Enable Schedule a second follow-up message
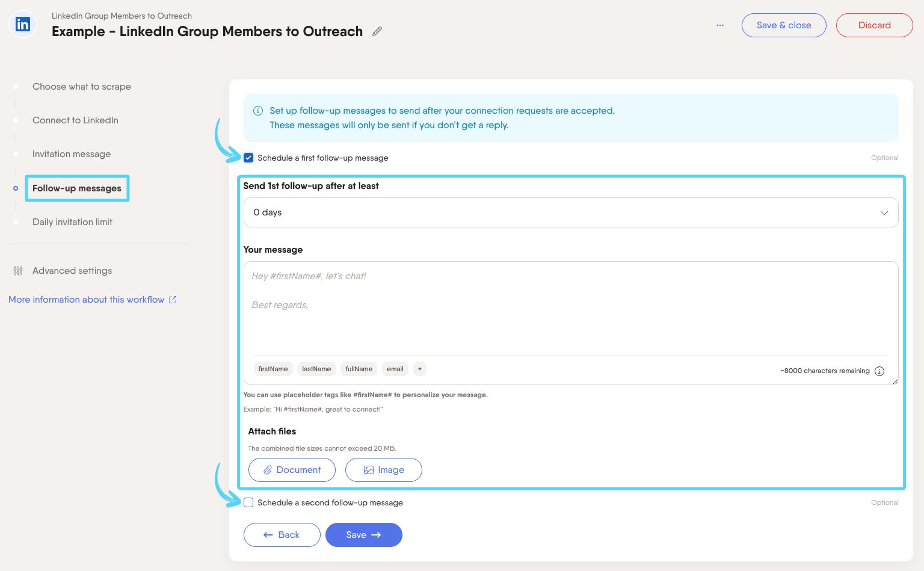The height and width of the screenshot is (571, 924). pyautogui.click(x=248, y=502)
